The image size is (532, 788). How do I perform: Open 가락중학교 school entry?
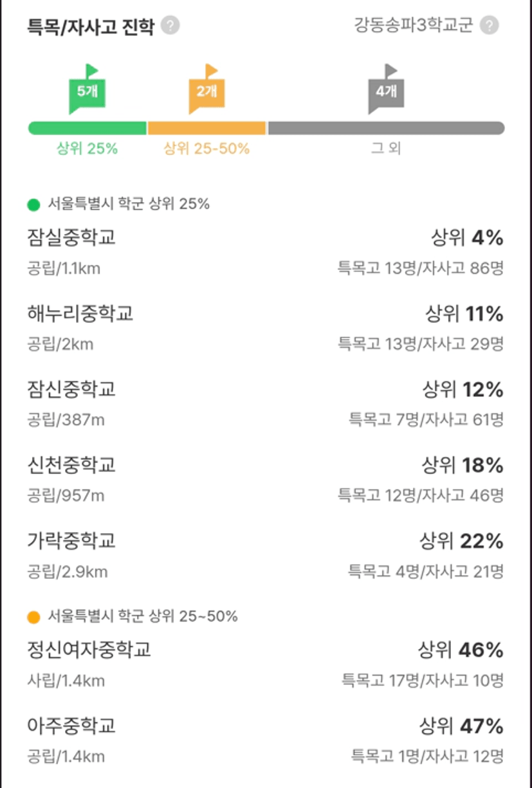click(266, 554)
